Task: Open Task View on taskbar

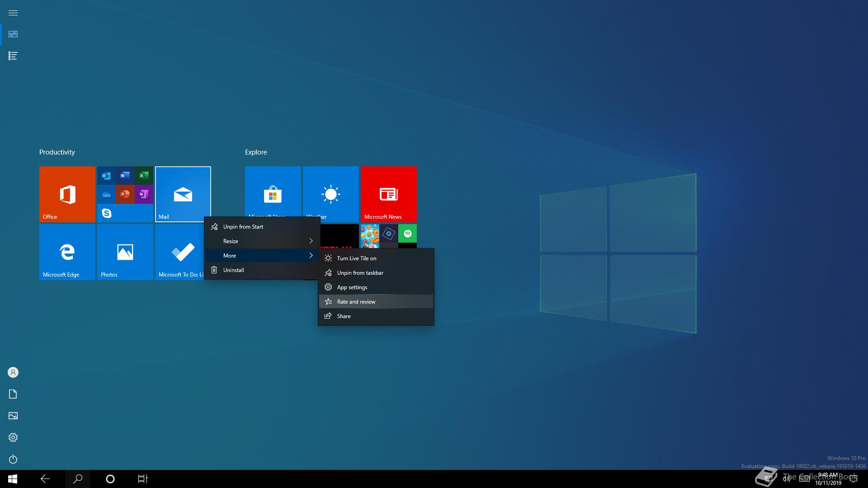Action: tap(143, 479)
